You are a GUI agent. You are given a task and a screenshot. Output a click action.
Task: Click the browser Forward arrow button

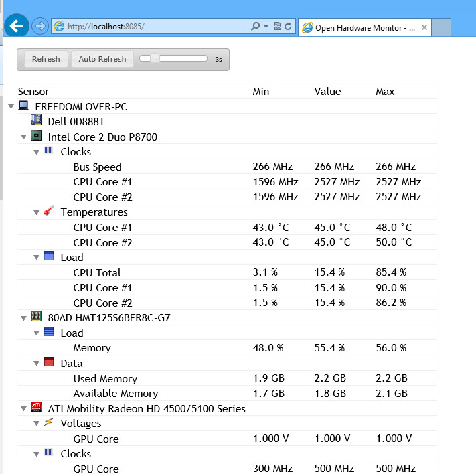pyautogui.click(x=40, y=26)
